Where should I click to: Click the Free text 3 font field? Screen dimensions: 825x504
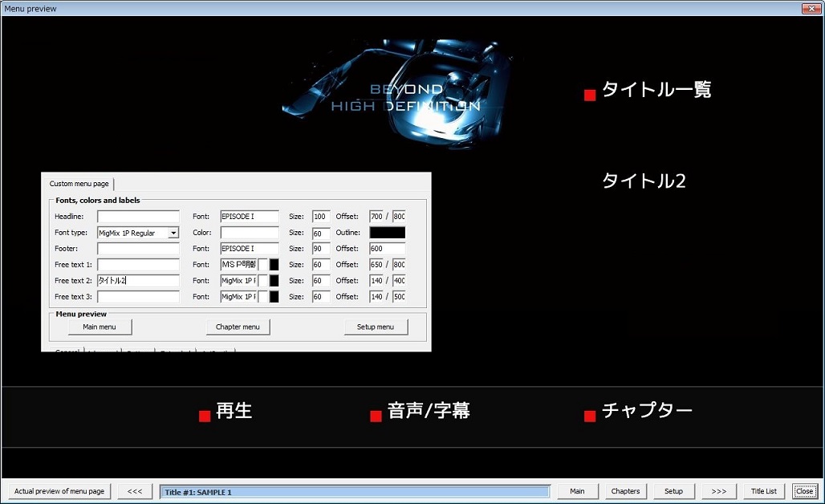coord(239,297)
